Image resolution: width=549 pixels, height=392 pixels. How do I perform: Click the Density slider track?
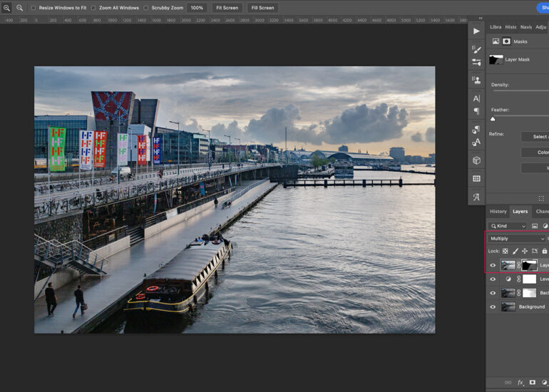click(521, 91)
